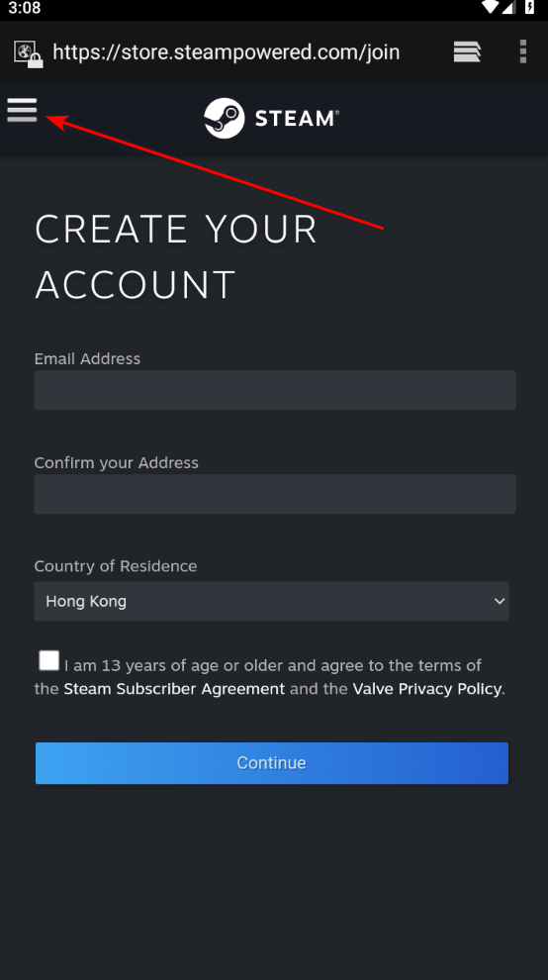Open the Steam hamburger menu
548x980 pixels.
tap(22, 110)
